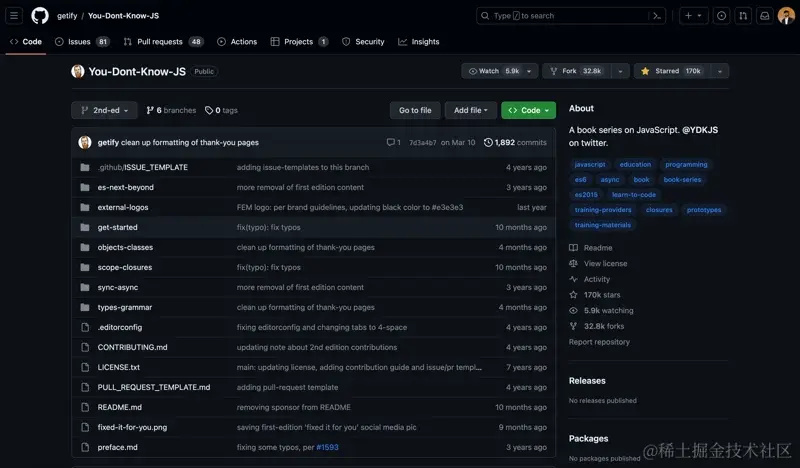The width and height of the screenshot is (800, 468).
Task: Open the 2nd-ed branch selector
Action: pyautogui.click(x=105, y=110)
